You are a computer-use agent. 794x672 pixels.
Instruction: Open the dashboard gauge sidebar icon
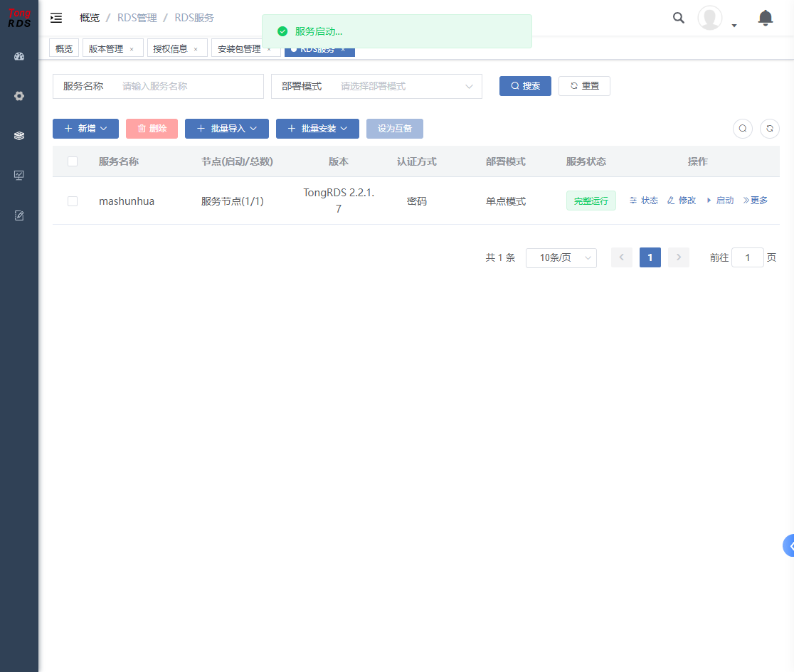(x=19, y=57)
